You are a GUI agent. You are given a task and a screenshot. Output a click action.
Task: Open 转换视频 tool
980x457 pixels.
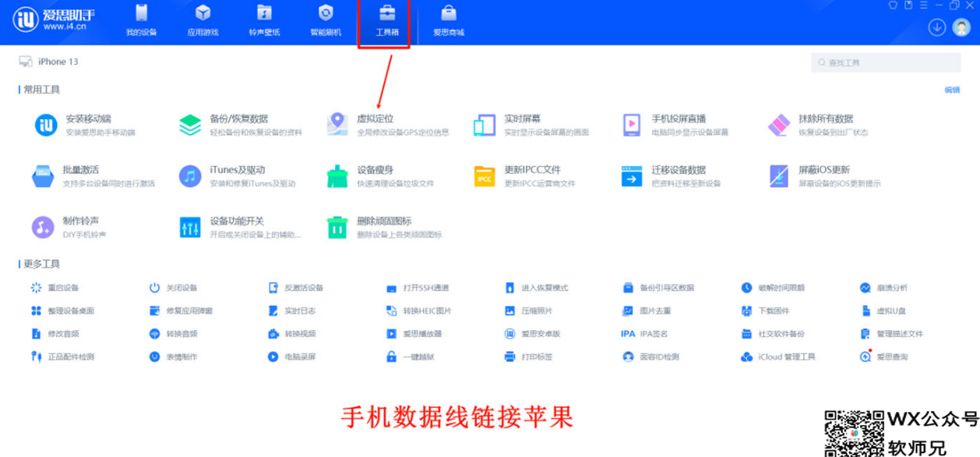point(291,334)
